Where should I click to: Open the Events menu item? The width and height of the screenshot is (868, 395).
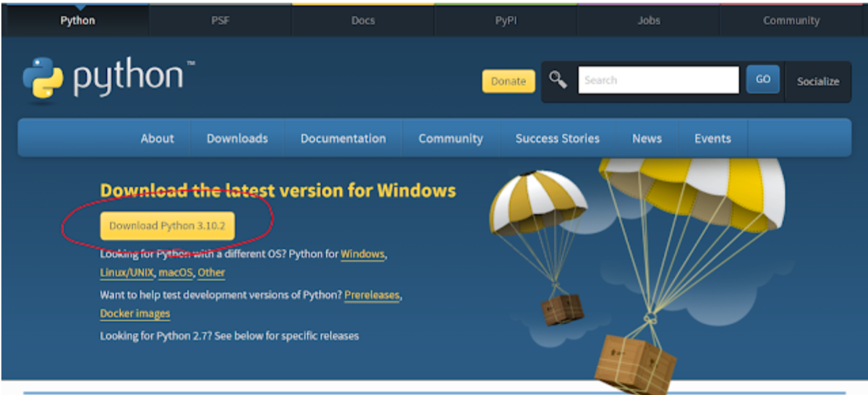pos(712,138)
